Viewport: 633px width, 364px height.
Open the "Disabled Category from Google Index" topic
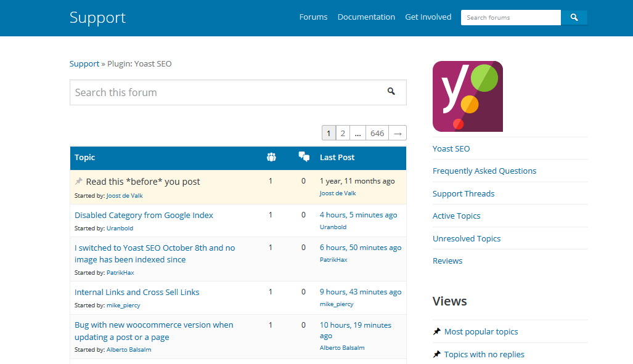click(143, 214)
